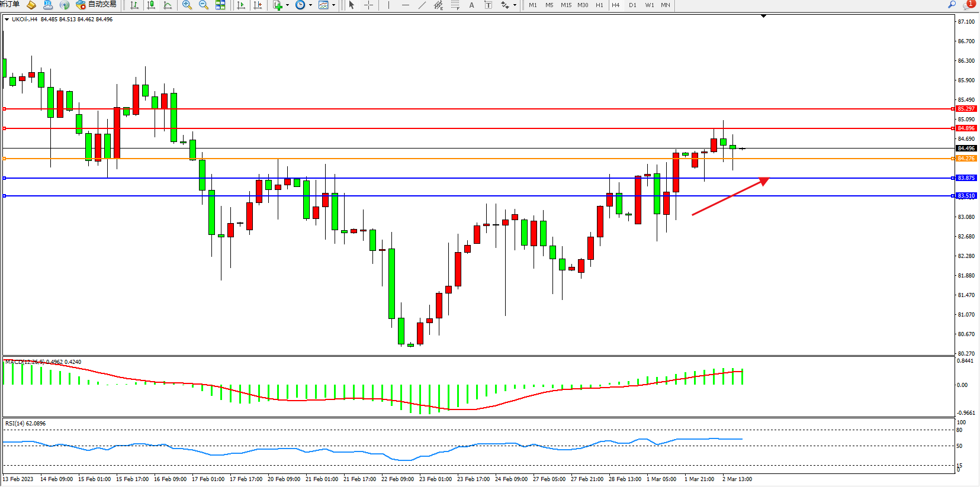Viewport: 980px width, 487px height.
Task: Open the search magnifier in top right
Action: tap(952, 5)
